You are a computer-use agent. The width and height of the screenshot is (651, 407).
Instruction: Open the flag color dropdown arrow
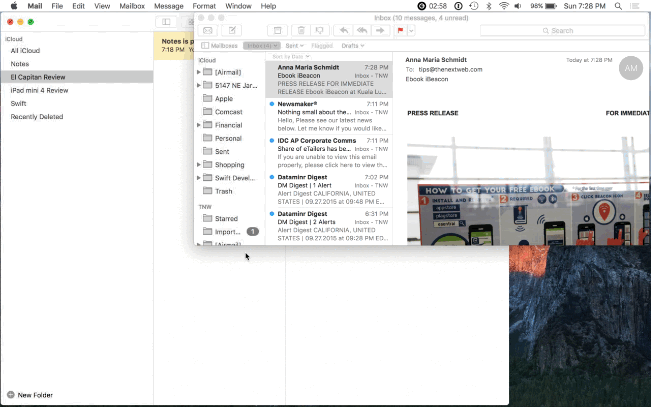(411, 31)
